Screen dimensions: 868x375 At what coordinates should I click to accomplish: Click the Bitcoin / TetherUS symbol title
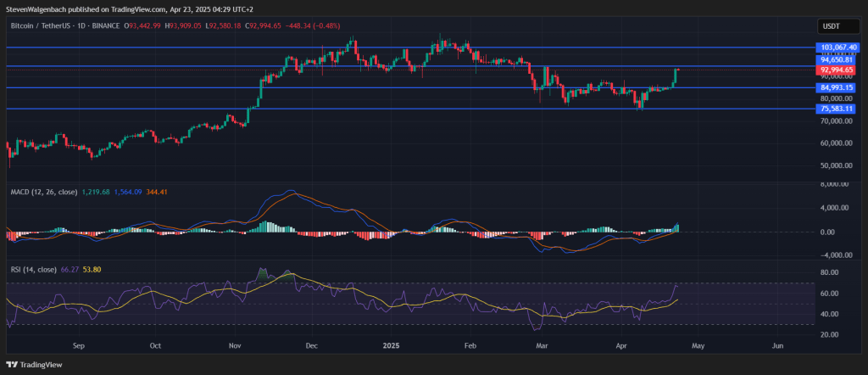click(x=45, y=27)
